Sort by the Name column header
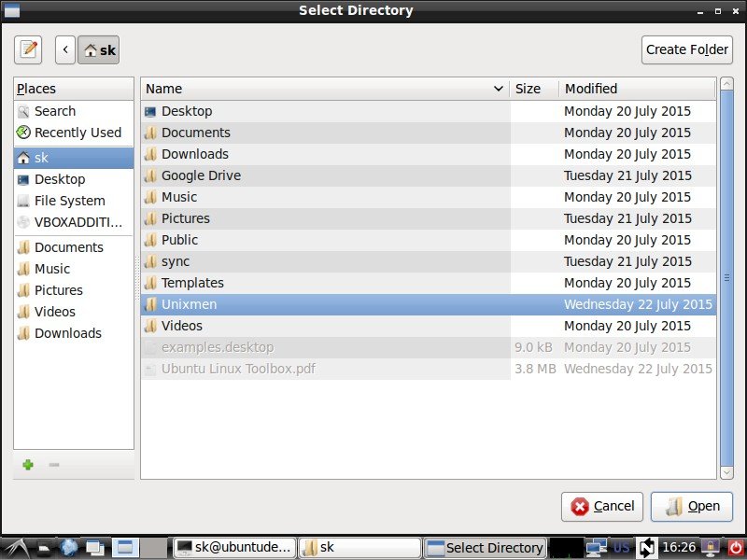The width and height of the screenshot is (747, 560). coord(325,89)
